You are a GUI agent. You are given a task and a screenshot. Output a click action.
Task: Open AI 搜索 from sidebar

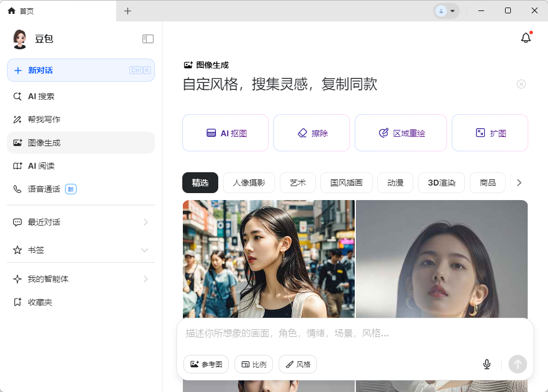click(x=81, y=96)
